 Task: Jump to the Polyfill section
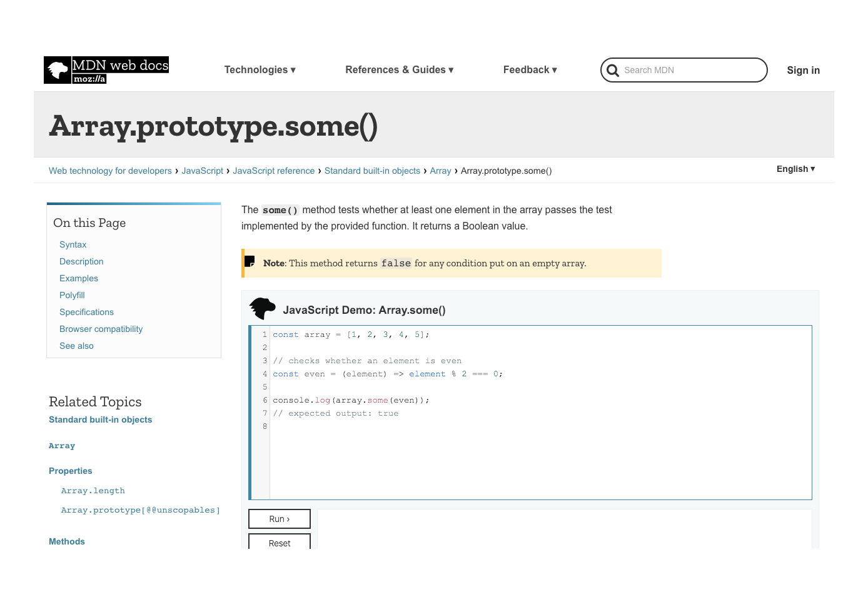[72, 295]
